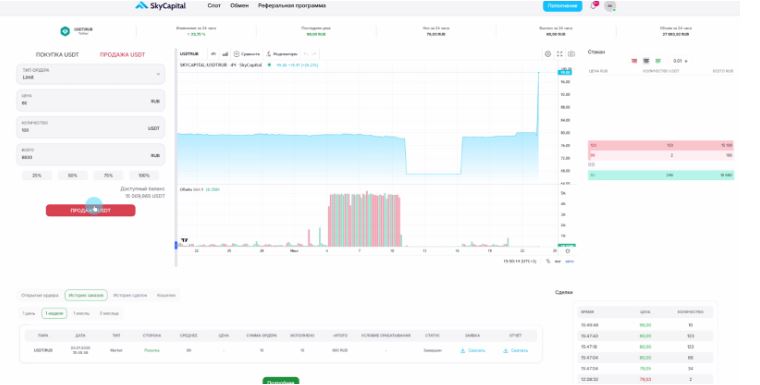This screenshot has height=385, width=760.
Task: Open chart time axis settings icon
Action: click(x=568, y=251)
